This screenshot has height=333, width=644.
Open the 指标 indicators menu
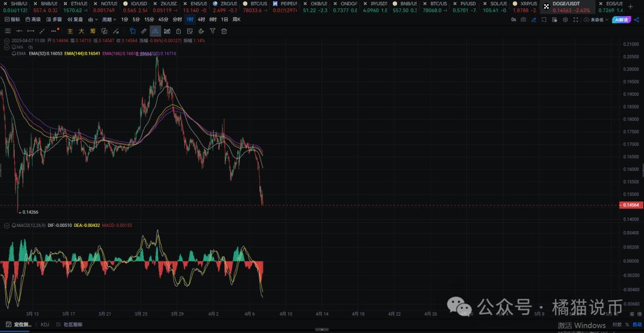[13, 19]
